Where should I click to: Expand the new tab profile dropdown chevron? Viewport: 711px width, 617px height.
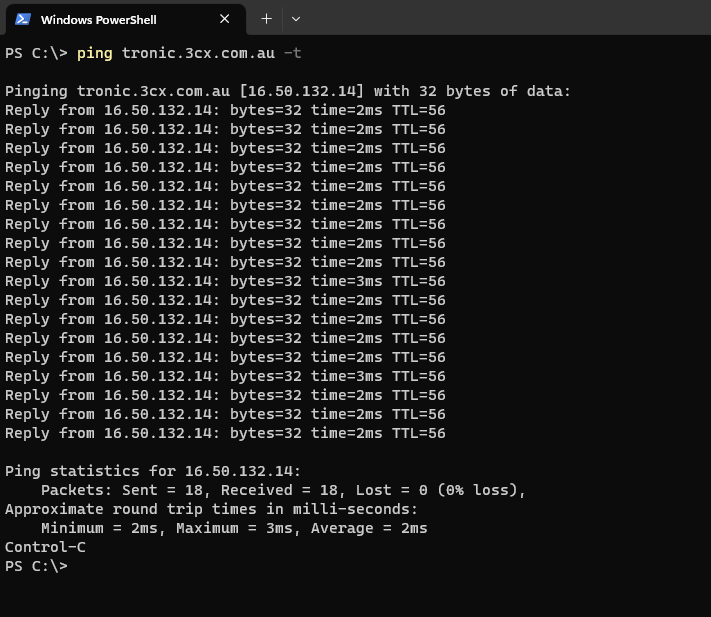click(x=295, y=19)
